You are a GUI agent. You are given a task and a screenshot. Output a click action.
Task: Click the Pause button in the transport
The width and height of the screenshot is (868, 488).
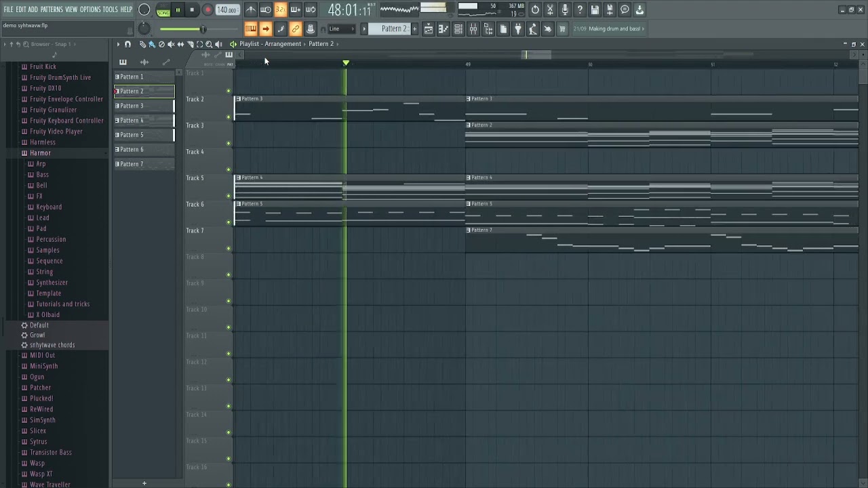178,9
